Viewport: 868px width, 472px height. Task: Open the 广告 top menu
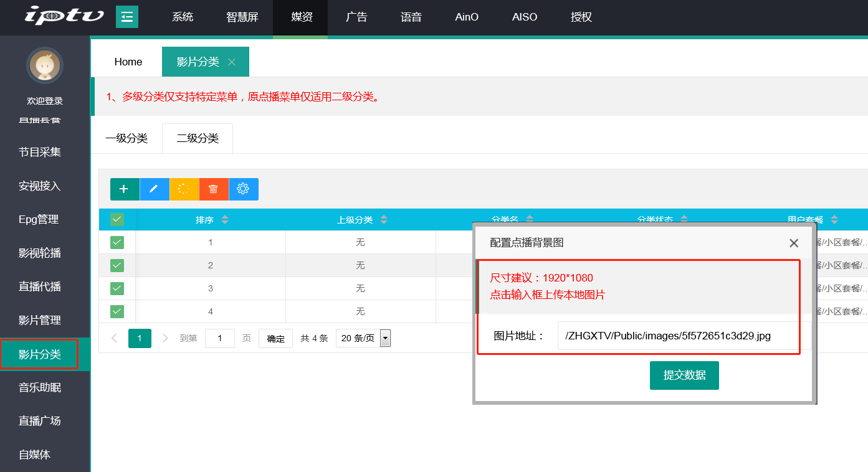356,17
